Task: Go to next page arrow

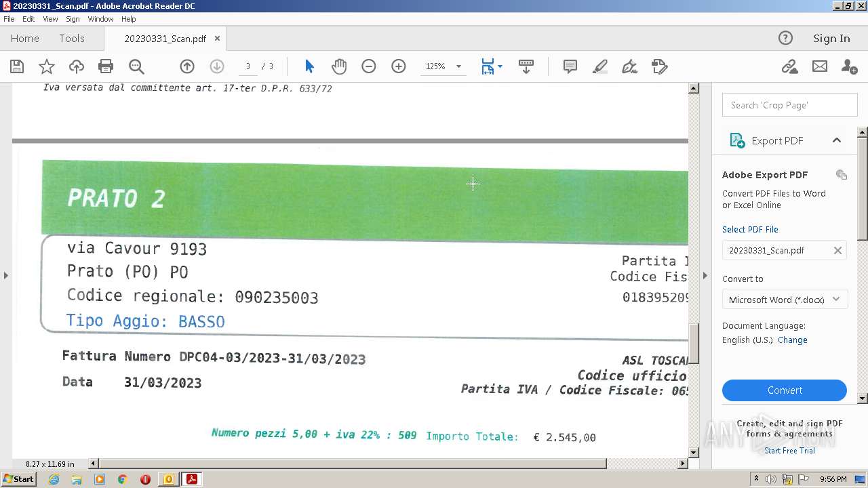Action: pos(217,66)
